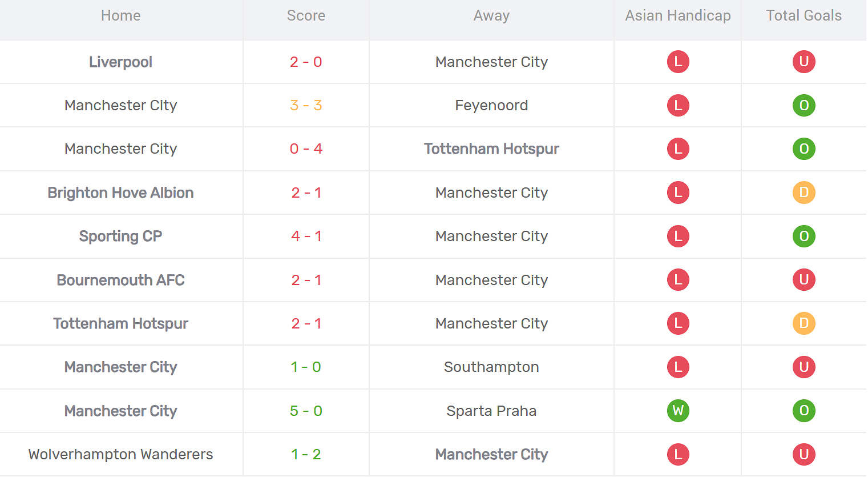Click the 0 - 4 score against Tottenham
The height and width of the screenshot is (477, 868).
click(306, 149)
